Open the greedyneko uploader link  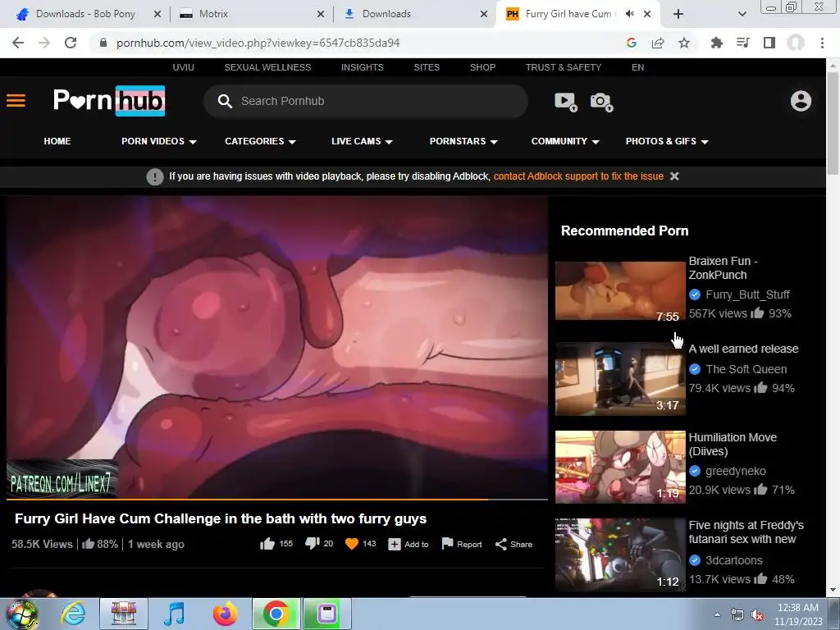[x=736, y=471]
